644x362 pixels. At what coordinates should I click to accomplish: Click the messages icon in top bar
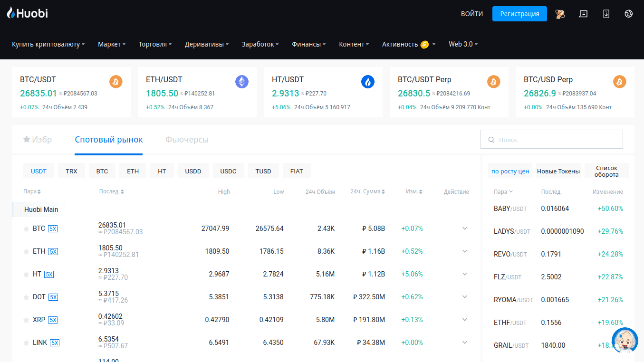583,14
